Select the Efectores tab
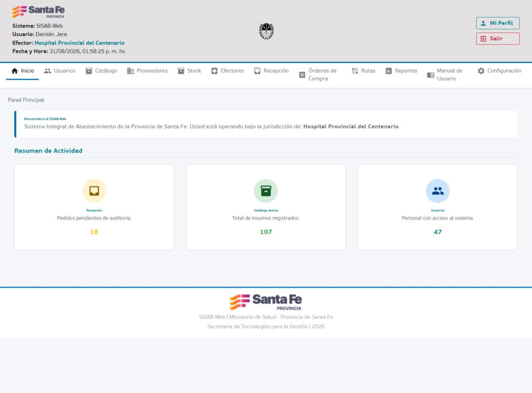This screenshot has width=532, height=393. (227, 71)
